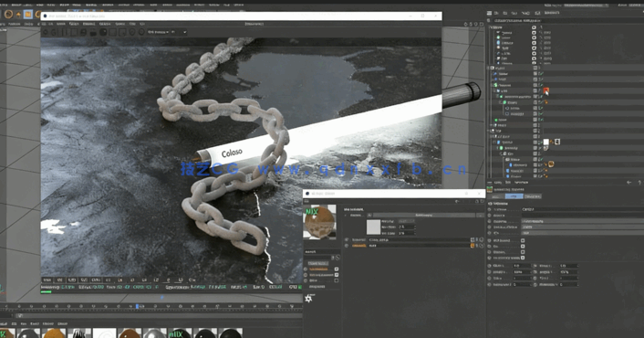Open the Options menu in Live Viewer
Screen dimensions: 644x338
pos(119,25)
